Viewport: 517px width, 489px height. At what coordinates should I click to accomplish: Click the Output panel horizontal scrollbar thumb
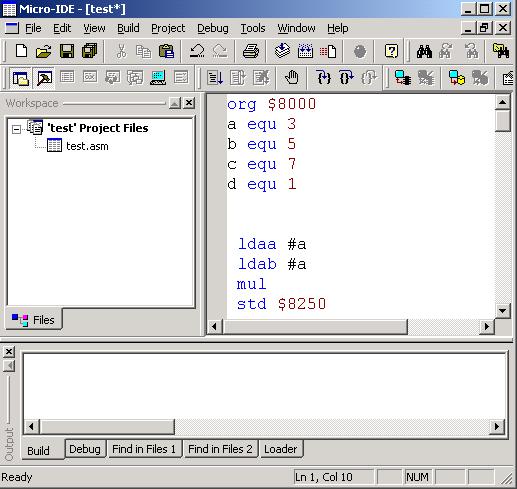(x=107, y=426)
